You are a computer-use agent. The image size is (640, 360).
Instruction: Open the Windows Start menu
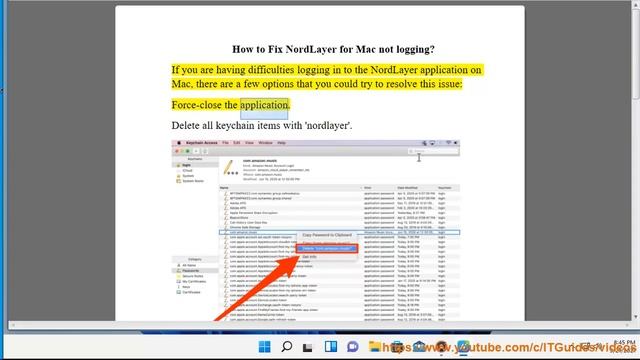pyautogui.click(x=264, y=347)
